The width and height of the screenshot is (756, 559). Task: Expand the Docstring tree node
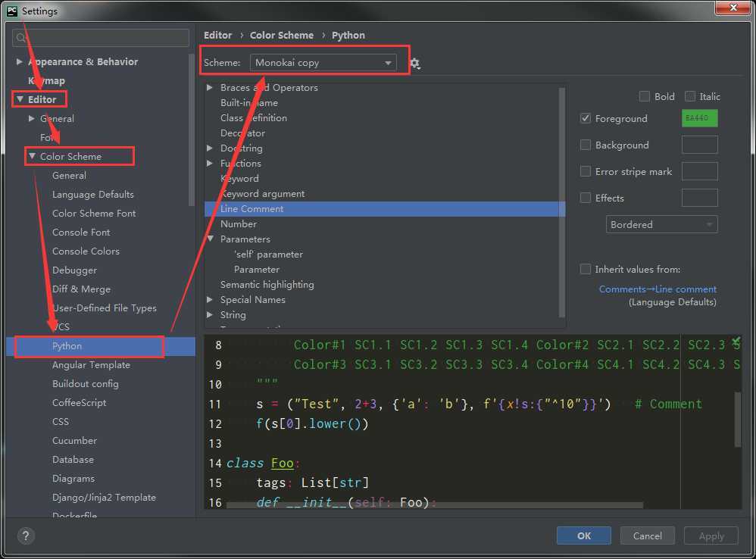(210, 148)
